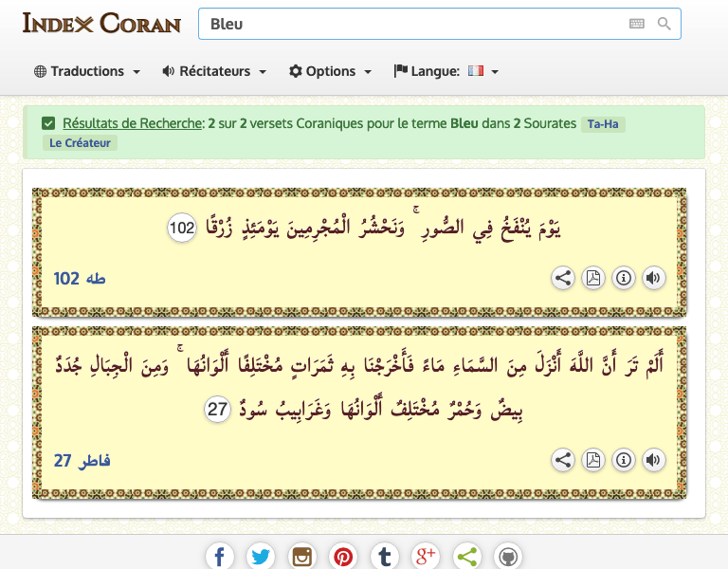Open PDF export for verse Ta-Ha 102
728x569 pixels.
pyautogui.click(x=593, y=278)
